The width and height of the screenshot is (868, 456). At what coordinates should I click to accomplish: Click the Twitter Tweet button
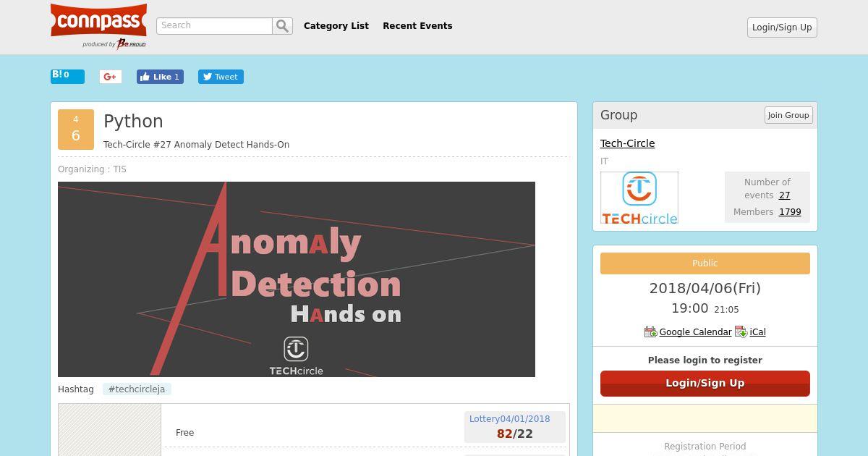221,77
